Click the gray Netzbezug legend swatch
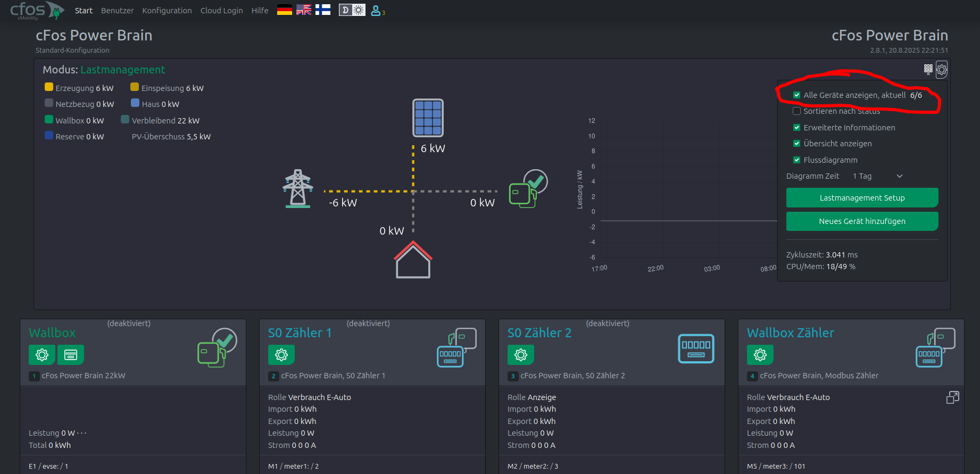The height and width of the screenshot is (474, 980). click(x=49, y=103)
